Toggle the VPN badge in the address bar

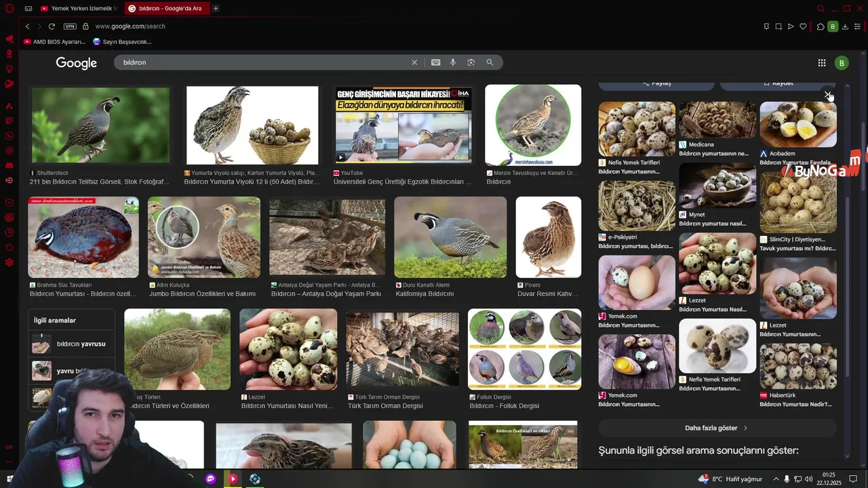pyautogui.click(x=70, y=26)
